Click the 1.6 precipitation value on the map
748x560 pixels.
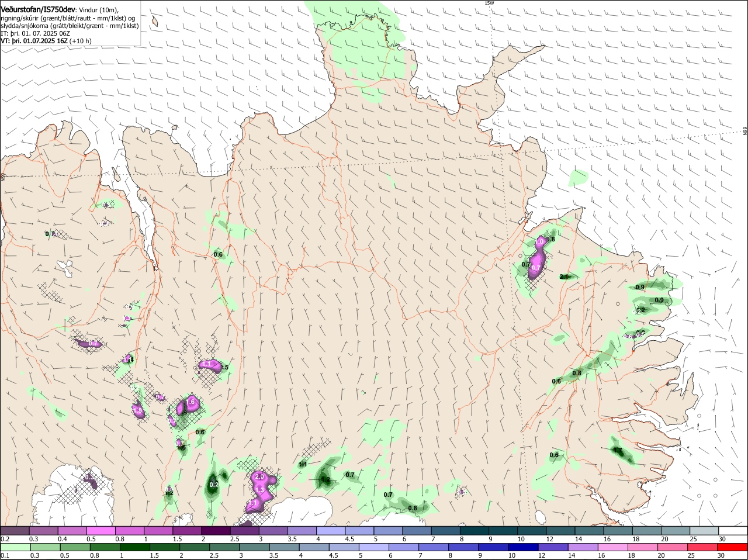[191, 402]
